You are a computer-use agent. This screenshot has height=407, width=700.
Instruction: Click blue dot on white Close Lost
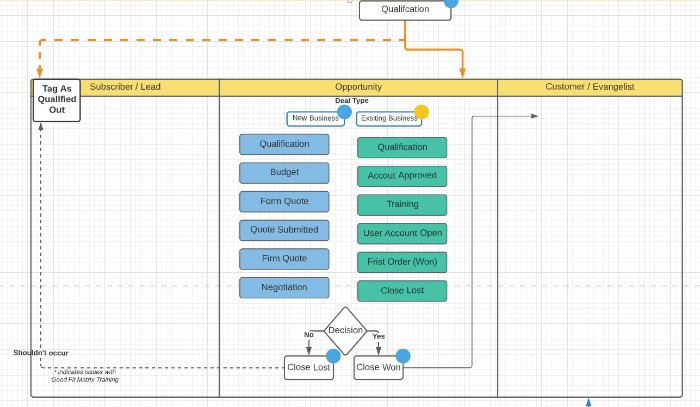click(333, 356)
